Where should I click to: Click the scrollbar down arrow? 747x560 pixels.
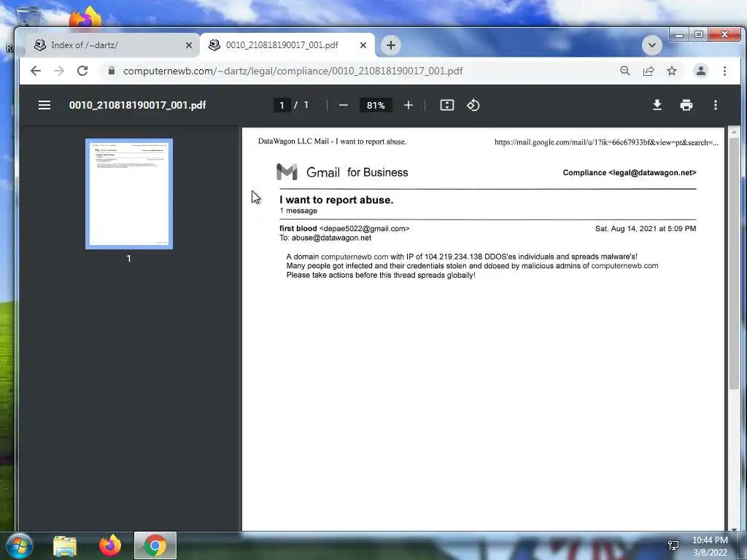pyautogui.click(x=734, y=528)
